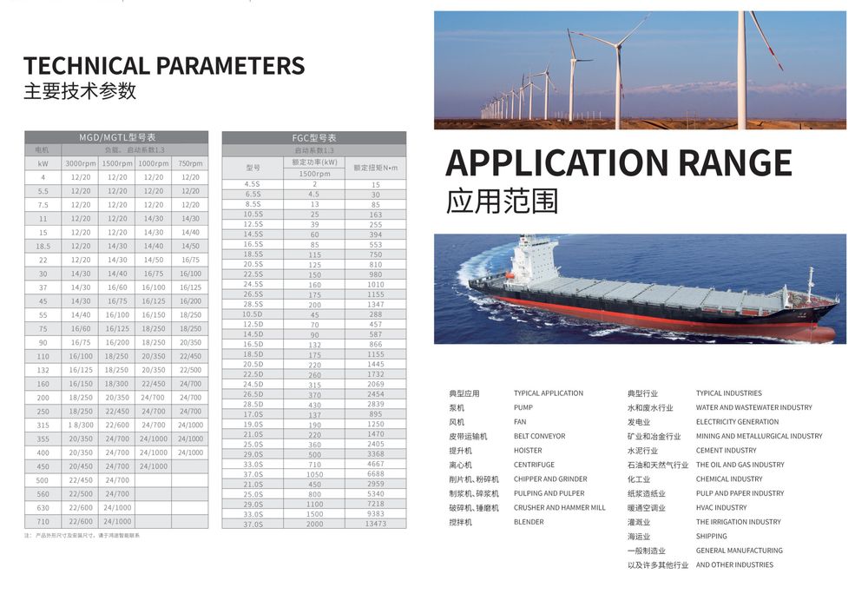Select the 应用范围 Chinese subtitle
Screen dimensions: 868x594
pyautogui.click(x=502, y=201)
